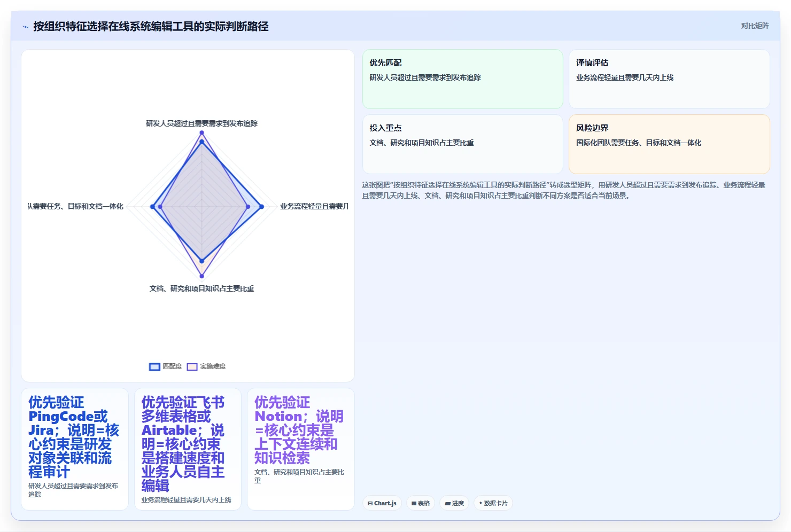Click 业务流程轻量且需要几天内上线 in the 谨慎评估 card

click(x=625, y=77)
